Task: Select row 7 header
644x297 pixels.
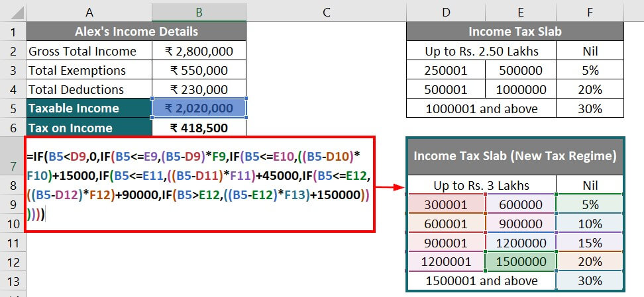Action: point(13,156)
